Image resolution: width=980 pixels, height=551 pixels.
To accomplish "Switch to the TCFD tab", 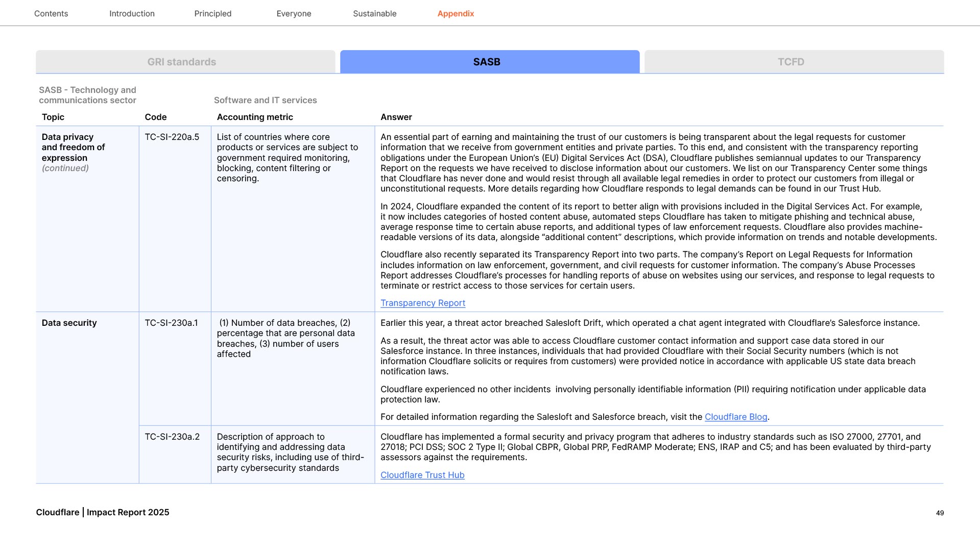I will pyautogui.click(x=794, y=62).
